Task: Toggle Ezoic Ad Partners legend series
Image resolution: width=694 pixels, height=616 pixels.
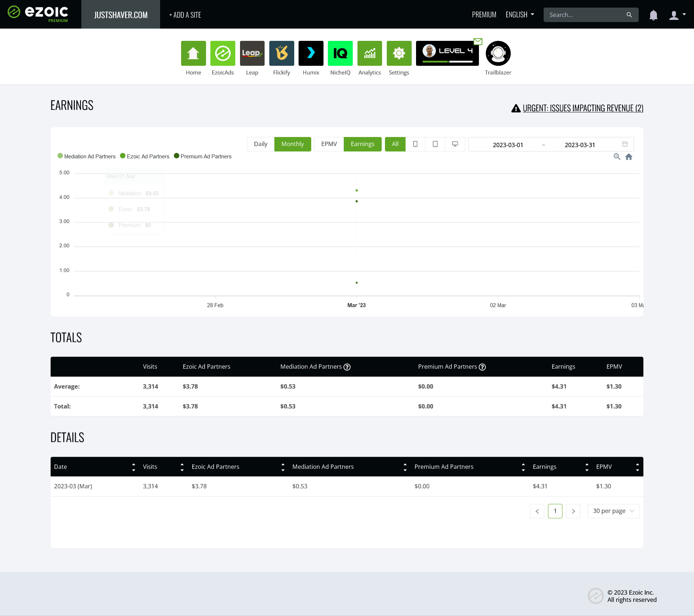Action: (145, 156)
